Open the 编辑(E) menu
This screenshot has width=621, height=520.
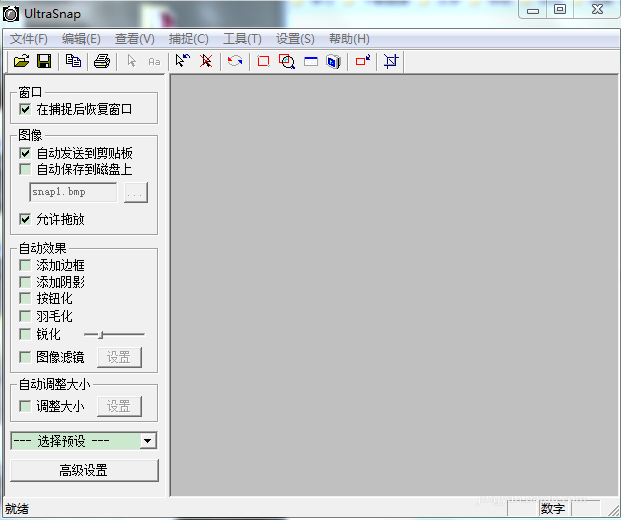click(81, 39)
